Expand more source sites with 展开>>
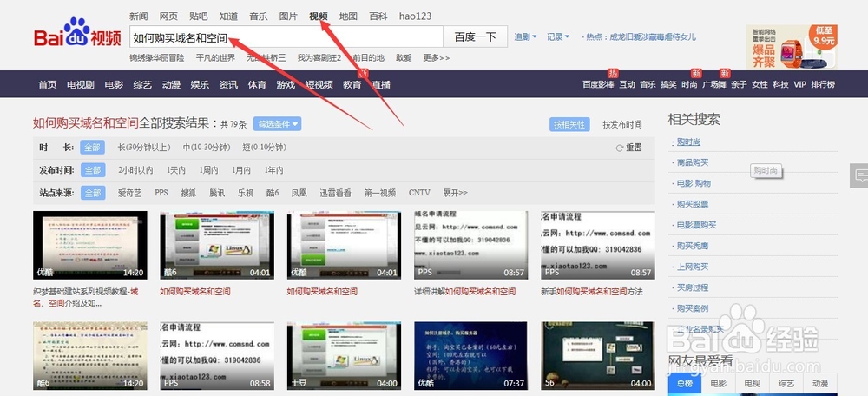The image size is (868, 396). pyautogui.click(x=455, y=193)
